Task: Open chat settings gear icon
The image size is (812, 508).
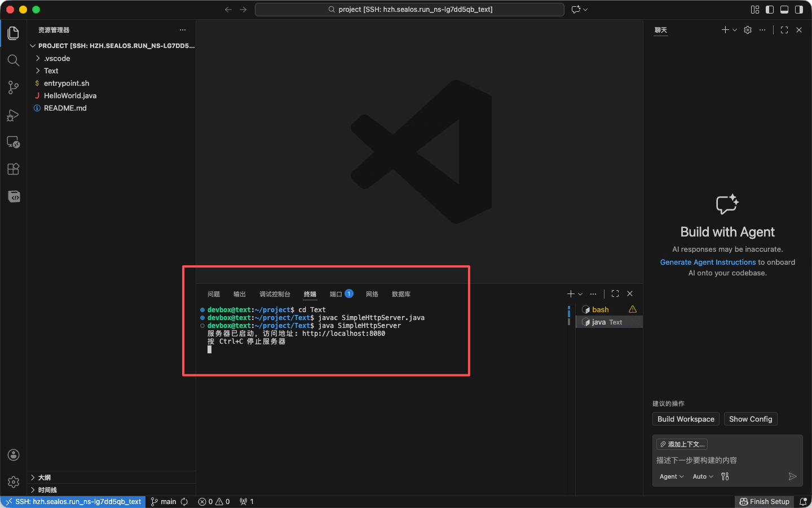Action: [748, 30]
